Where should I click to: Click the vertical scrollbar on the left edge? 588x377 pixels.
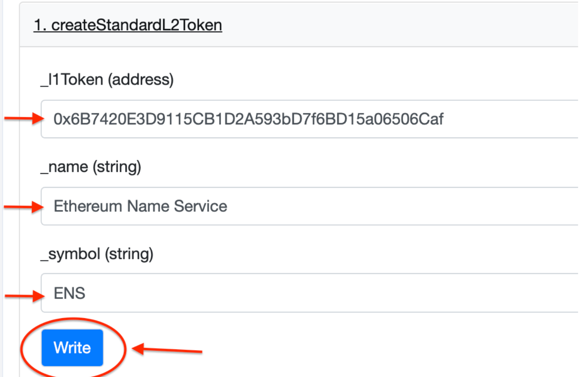[x=3, y=189]
